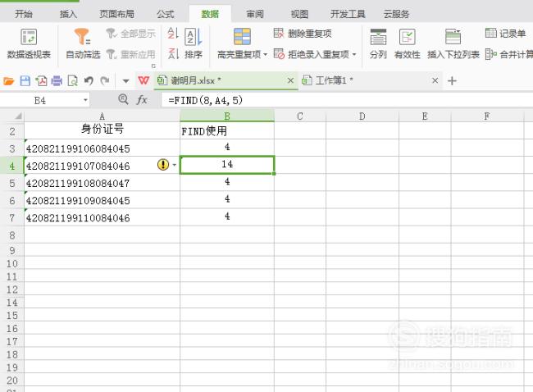Switch to the 视图 ribbon tab

coord(300,14)
